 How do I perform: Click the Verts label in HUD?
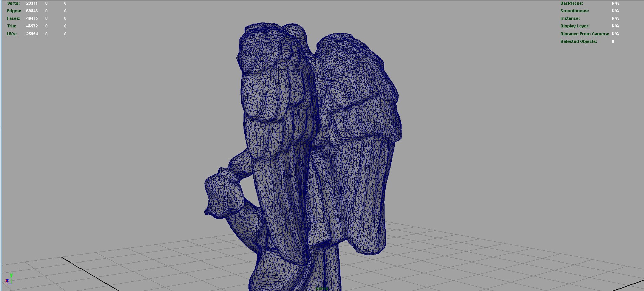pyautogui.click(x=13, y=3)
